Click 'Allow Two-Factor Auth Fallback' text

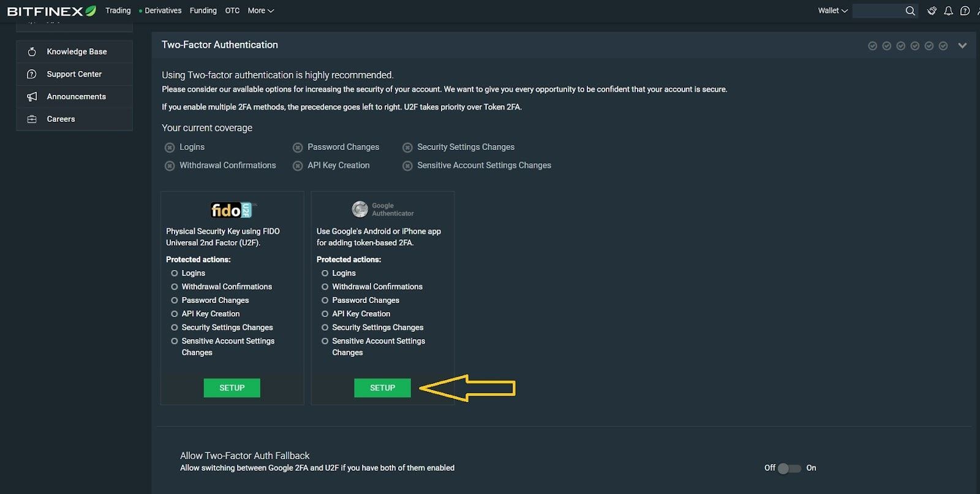point(245,456)
